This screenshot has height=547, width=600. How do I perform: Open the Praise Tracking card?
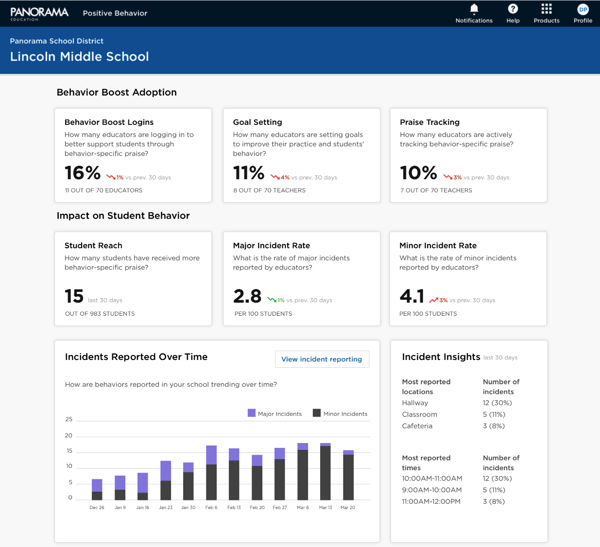[468, 155]
